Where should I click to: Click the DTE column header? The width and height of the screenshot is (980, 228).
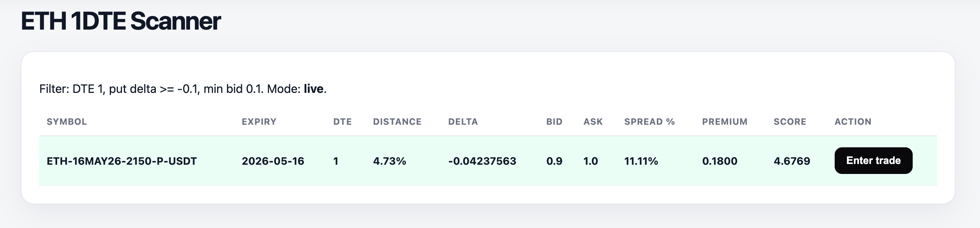click(x=342, y=122)
